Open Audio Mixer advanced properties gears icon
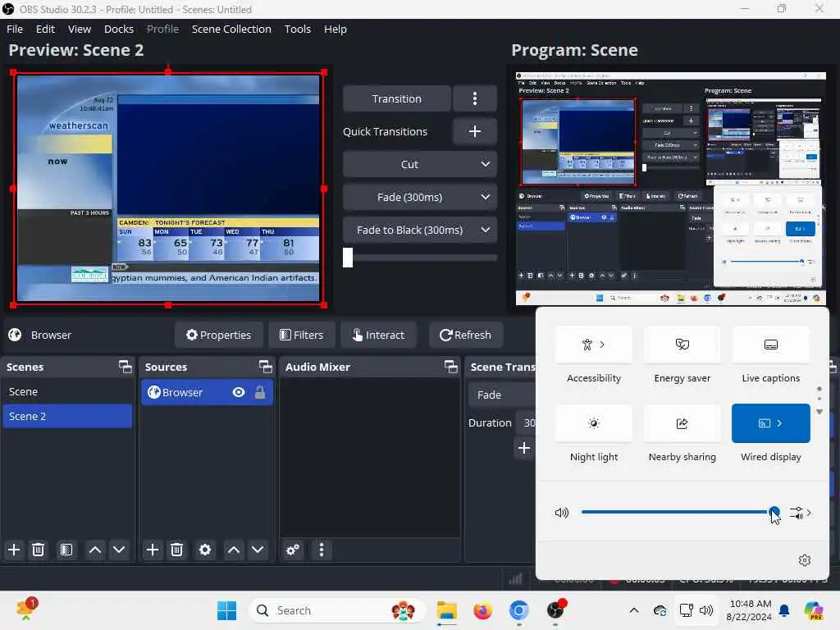840x630 pixels. point(293,550)
